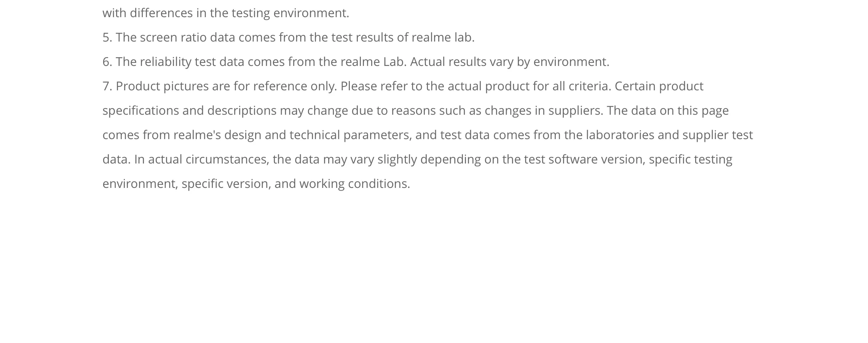Click 'specific testing' at the line end
This screenshot has width=868, height=343.
coord(691,159)
